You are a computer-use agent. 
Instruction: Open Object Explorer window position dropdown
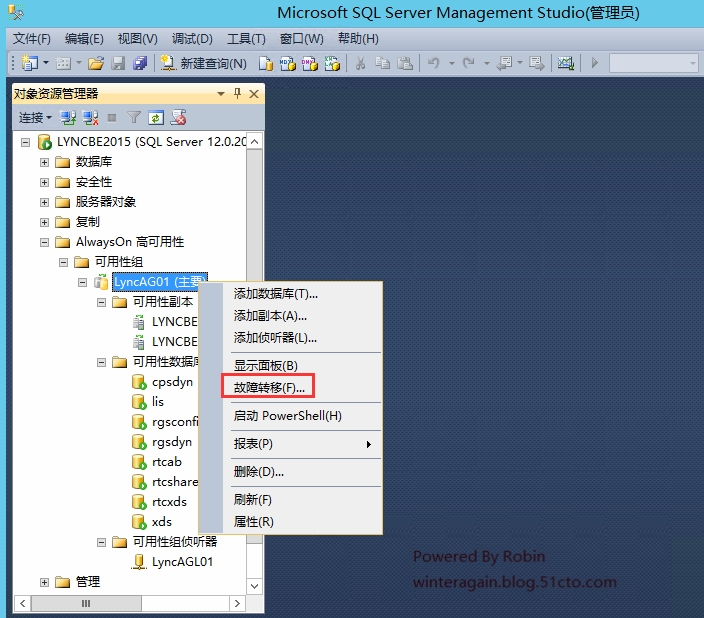[220, 94]
